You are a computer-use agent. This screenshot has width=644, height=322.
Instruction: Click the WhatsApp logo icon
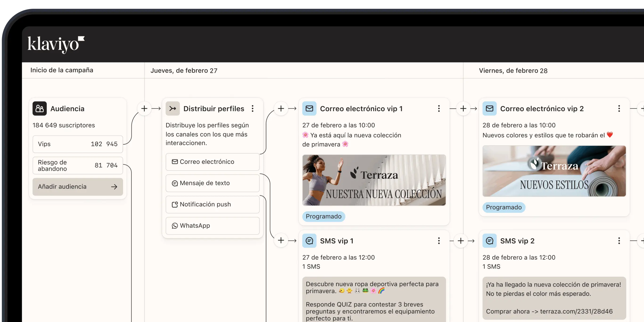click(x=175, y=226)
